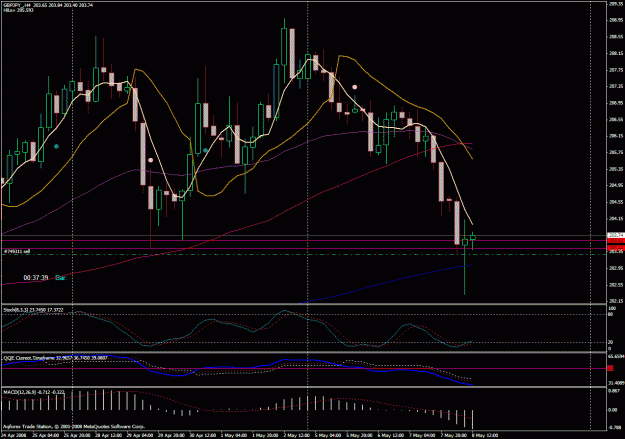Click the 31.4089 QQE scale label

tap(616, 383)
